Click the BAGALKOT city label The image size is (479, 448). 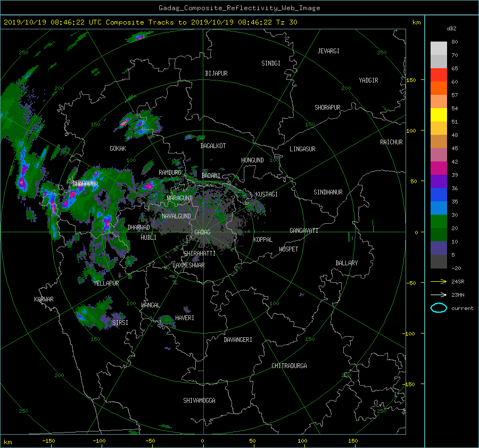pyautogui.click(x=213, y=146)
